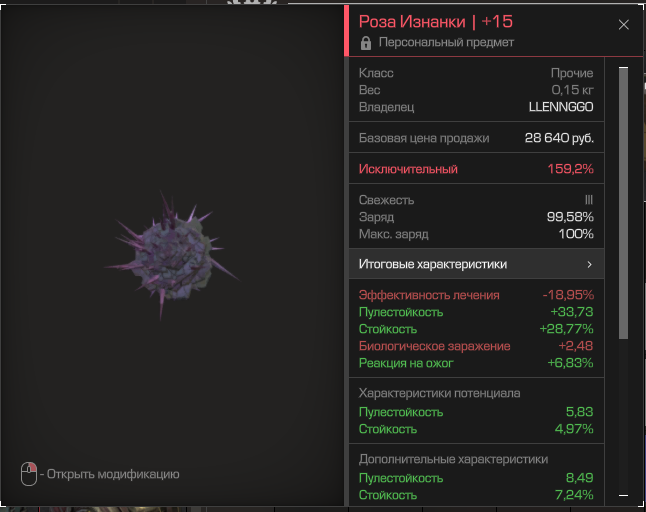Select the Базовая цена продажи row
The width and height of the screenshot is (646, 512).
475,139
